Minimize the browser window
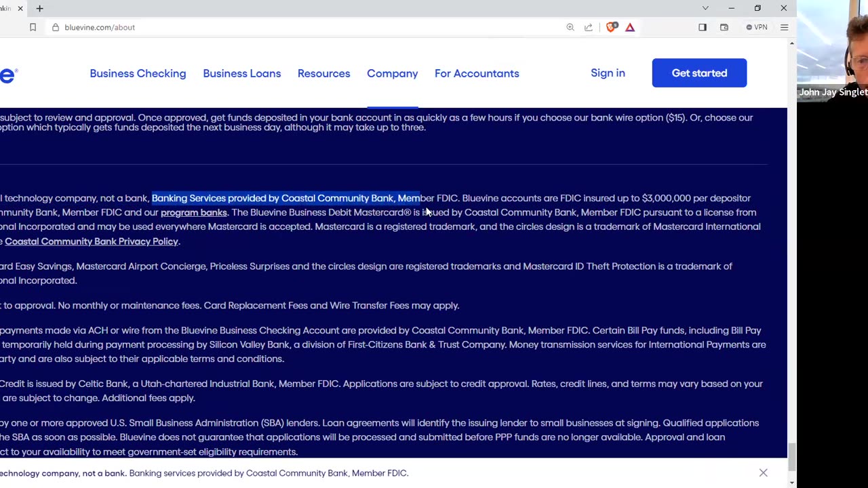 coord(731,8)
